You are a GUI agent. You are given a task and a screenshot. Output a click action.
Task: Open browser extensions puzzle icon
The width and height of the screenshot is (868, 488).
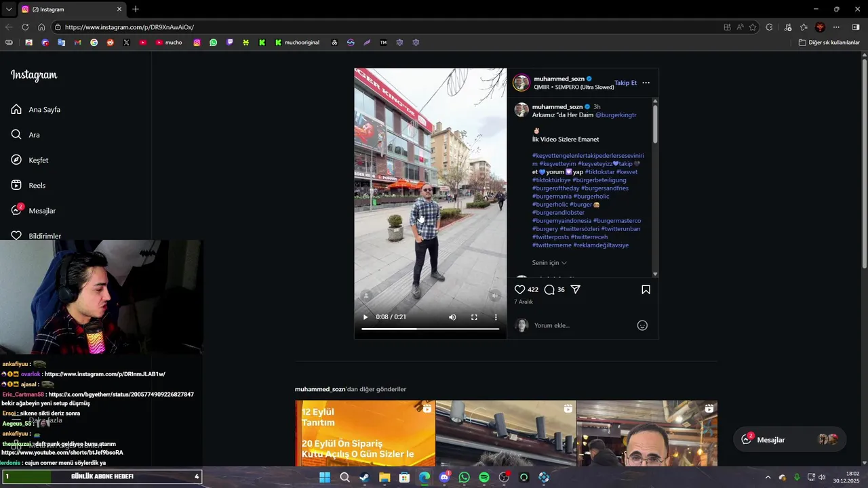point(769,27)
